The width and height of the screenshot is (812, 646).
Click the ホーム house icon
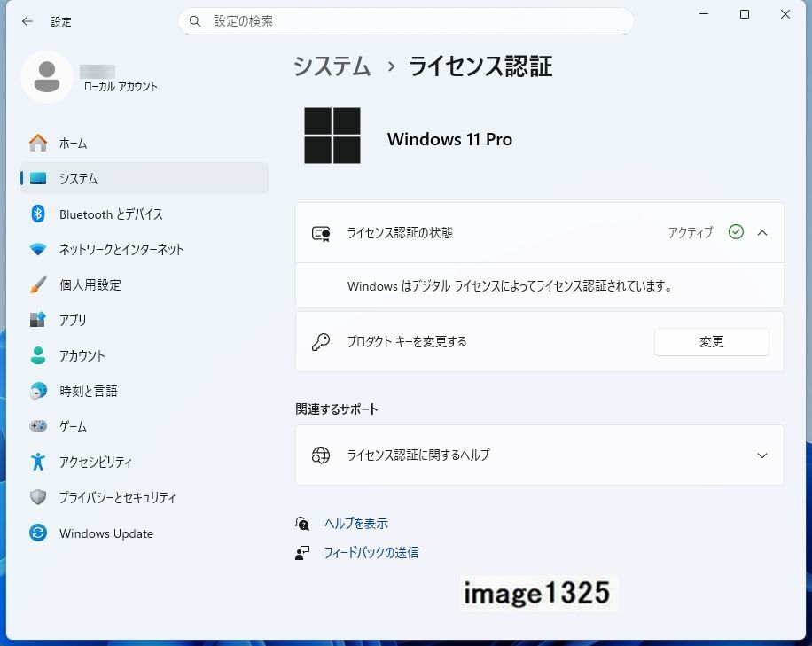[38, 143]
